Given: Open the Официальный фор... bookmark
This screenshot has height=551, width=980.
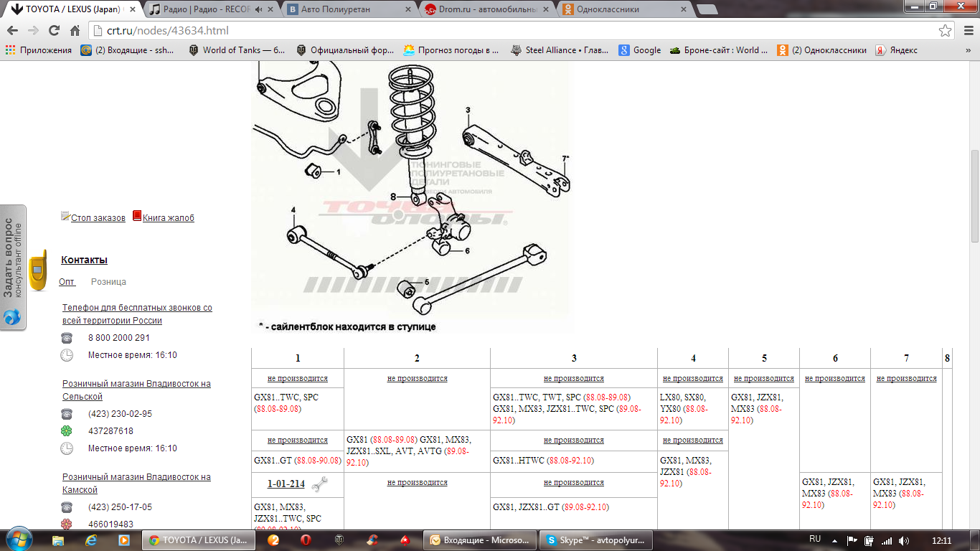Looking at the screenshot, I should pos(344,50).
